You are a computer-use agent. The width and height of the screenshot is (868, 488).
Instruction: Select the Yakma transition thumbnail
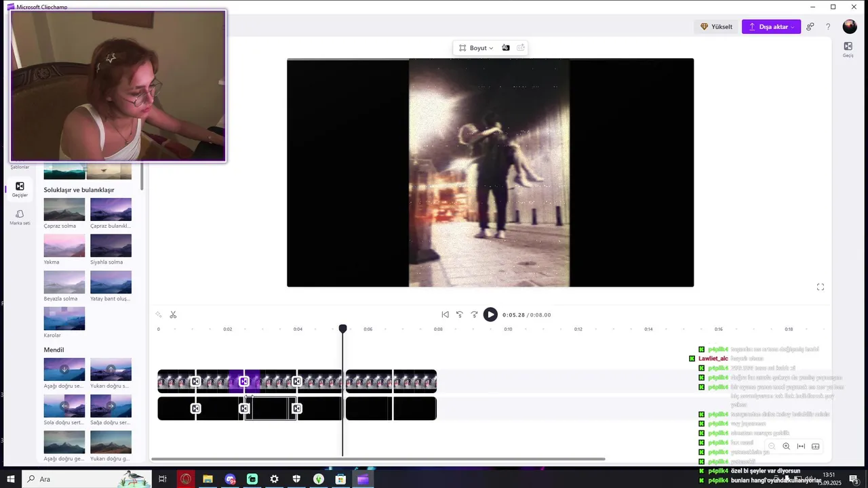[x=64, y=245]
